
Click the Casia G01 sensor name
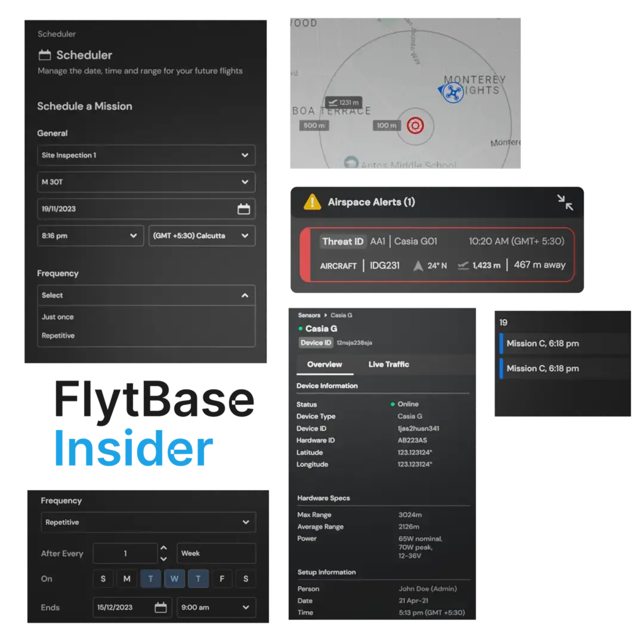click(416, 241)
